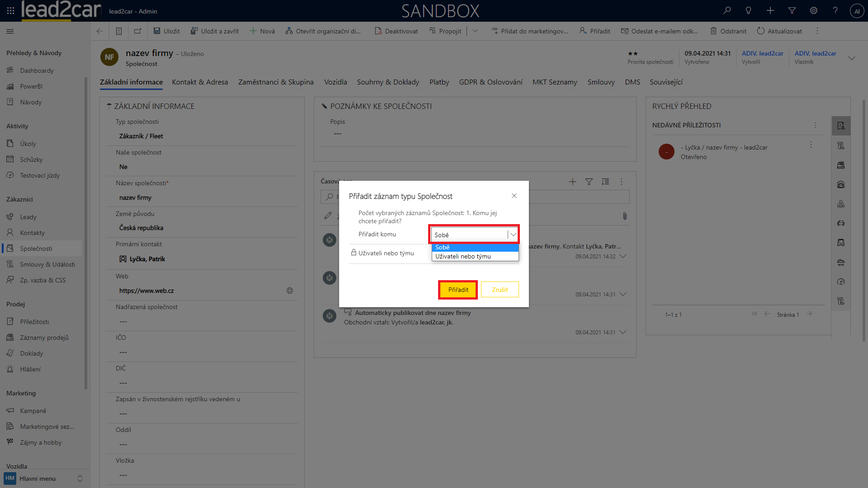The height and width of the screenshot is (488, 868).
Task: Open Leady in the sidebar
Action: pos(28,217)
